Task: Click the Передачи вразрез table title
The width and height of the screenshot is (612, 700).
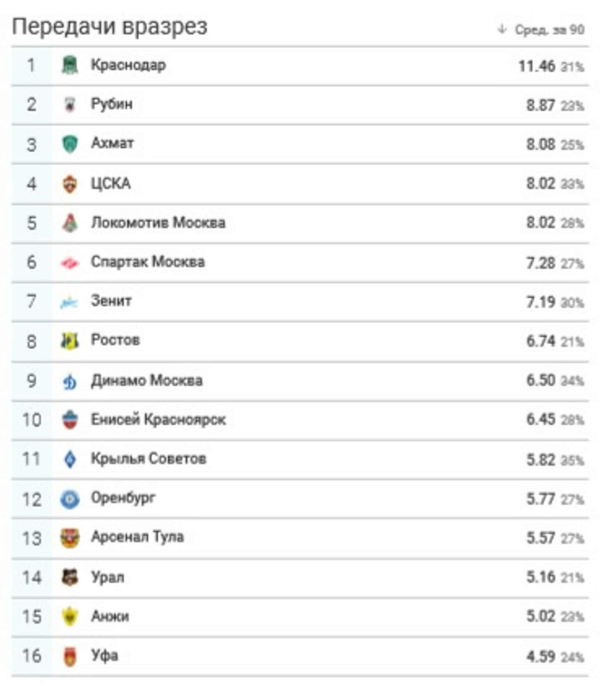Action: 110,26
